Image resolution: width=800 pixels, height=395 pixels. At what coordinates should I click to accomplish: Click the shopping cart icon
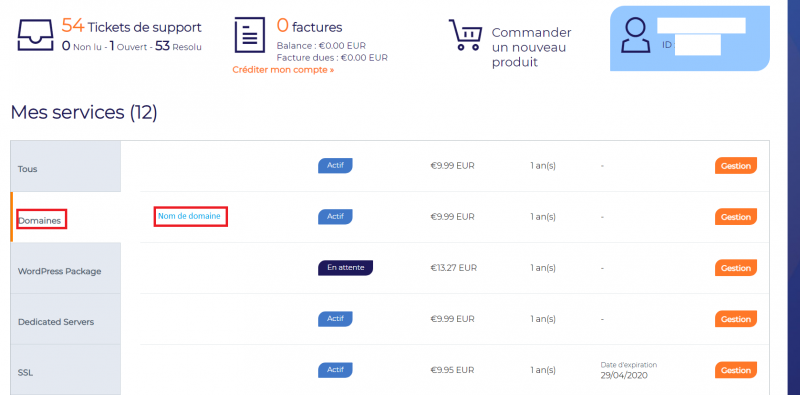pyautogui.click(x=465, y=35)
